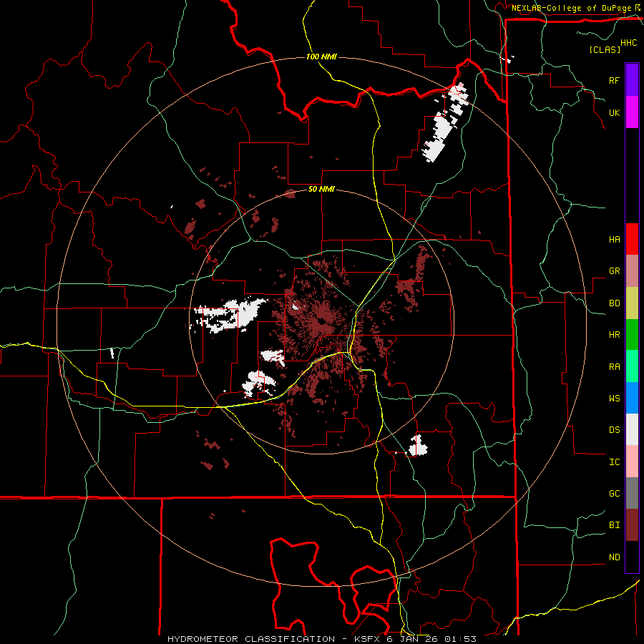Screen dimensions: 644x644
Task: Click the HA red legend swatch
Action: pos(632,239)
